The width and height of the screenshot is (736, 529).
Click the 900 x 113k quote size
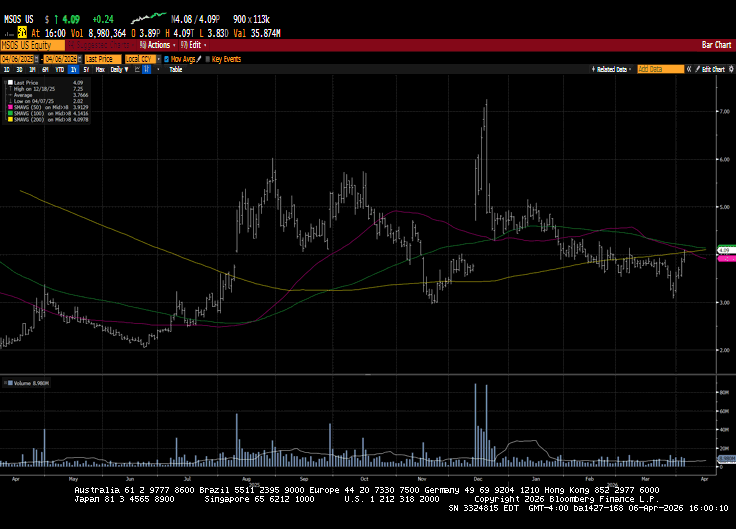[x=251, y=19]
